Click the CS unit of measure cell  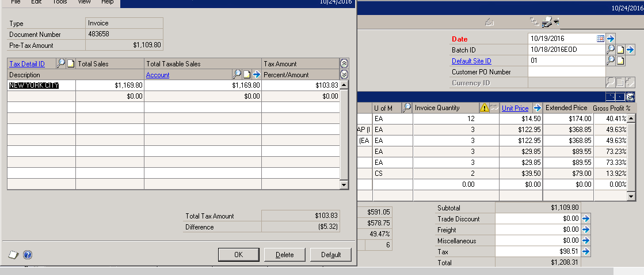(393, 174)
